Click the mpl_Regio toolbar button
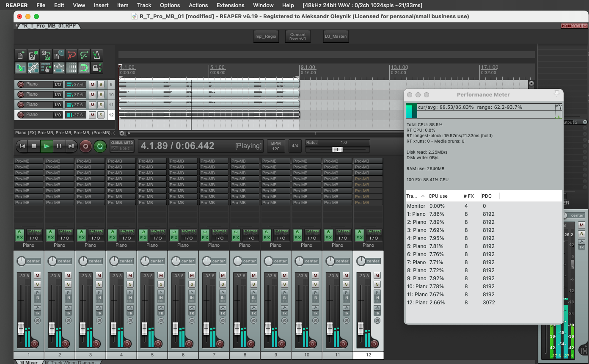 (x=265, y=36)
